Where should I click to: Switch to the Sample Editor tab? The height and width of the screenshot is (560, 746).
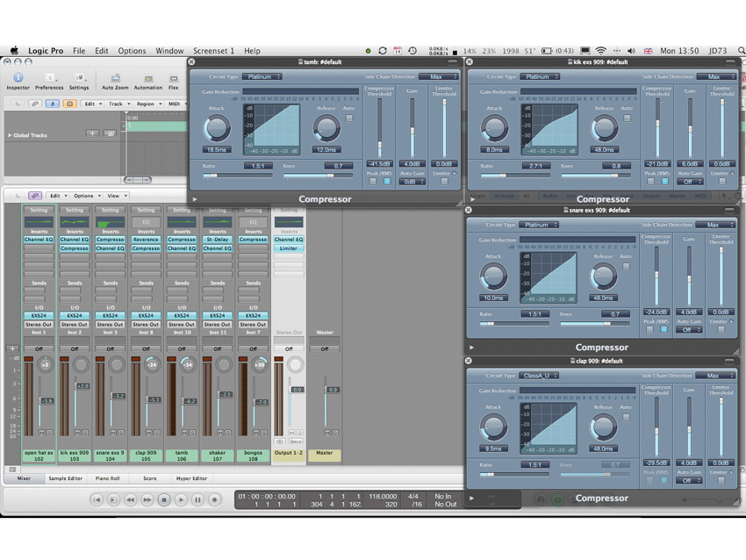tap(65, 478)
